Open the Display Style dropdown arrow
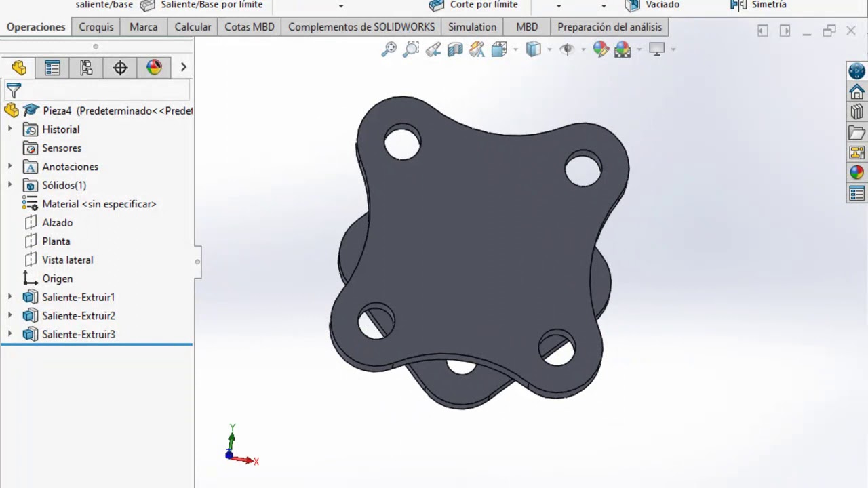Image resolution: width=868 pixels, height=488 pixels. pyautogui.click(x=549, y=49)
